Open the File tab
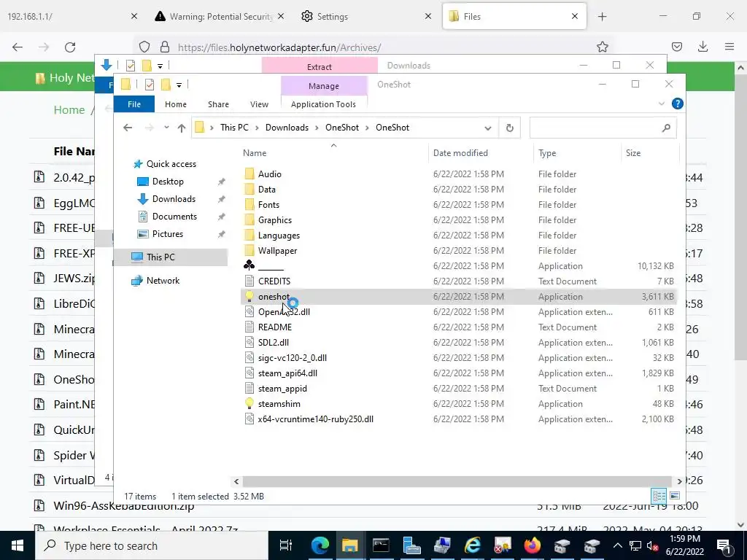 (x=134, y=104)
